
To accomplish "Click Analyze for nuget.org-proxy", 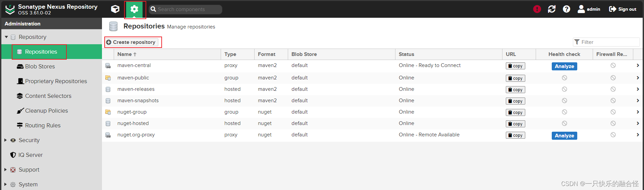I will (x=564, y=136).
